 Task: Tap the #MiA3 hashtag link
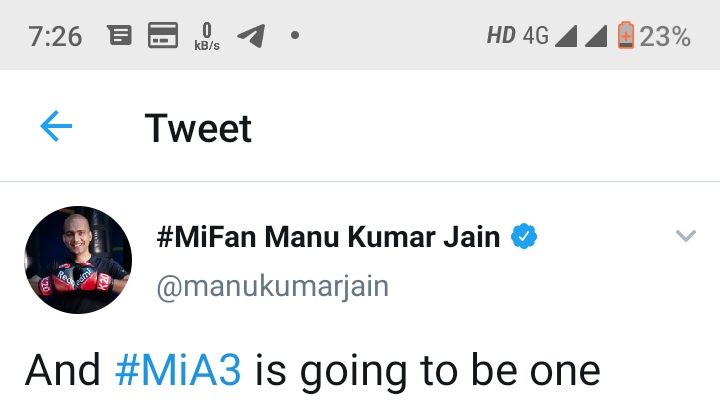click(178, 370)
